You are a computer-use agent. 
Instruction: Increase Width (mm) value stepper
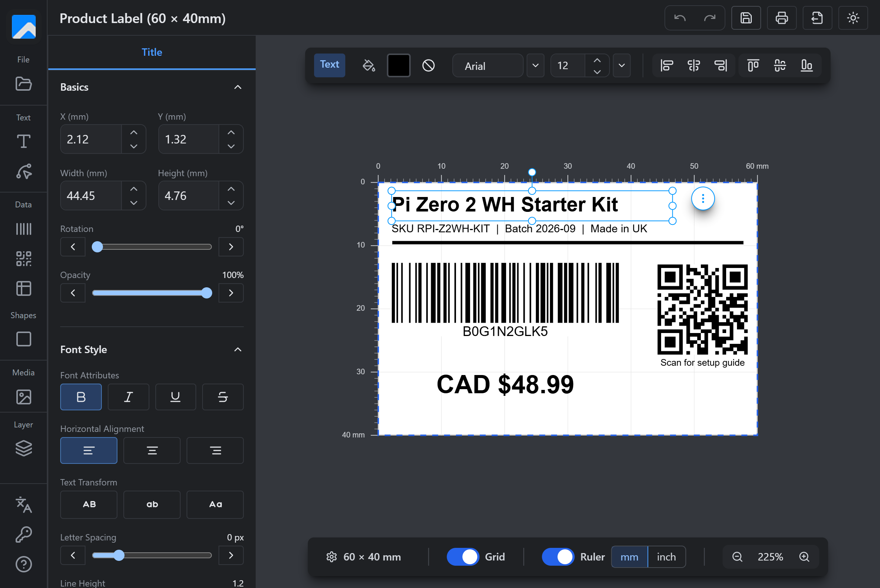(x=134, y=189)
